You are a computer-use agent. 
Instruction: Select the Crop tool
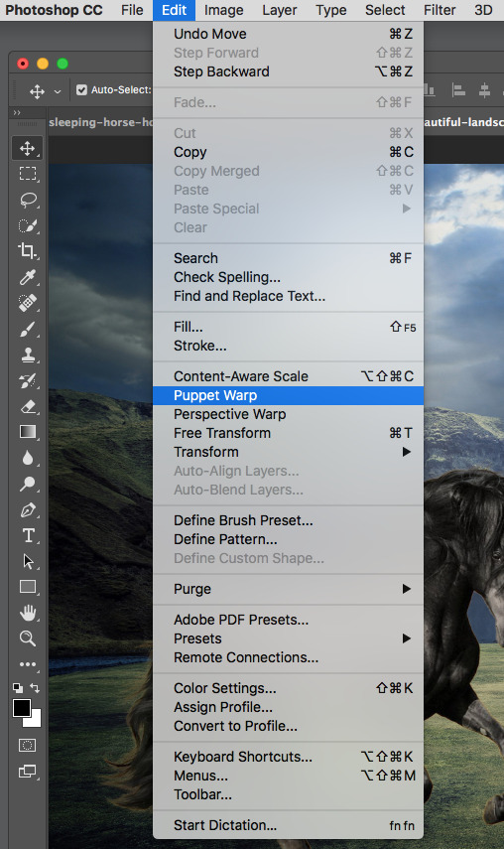pyautogui.click(x=28, y=251)
